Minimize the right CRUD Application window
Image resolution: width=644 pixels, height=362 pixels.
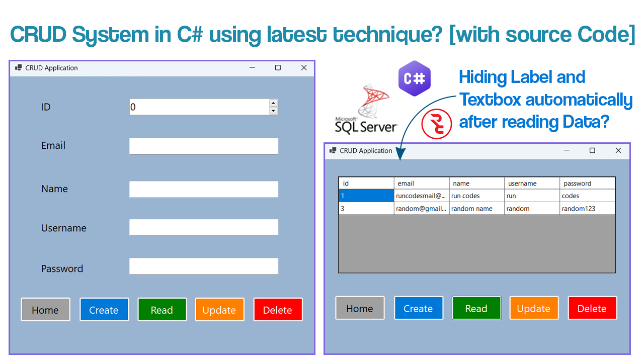tap(567, 150)
